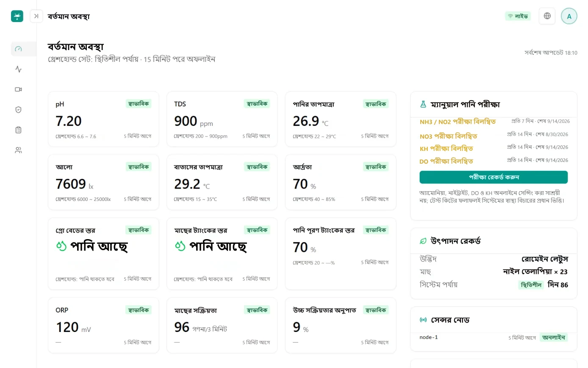The height and width of the screenshot is (368, 588).
Task: Click the leaf icon beside উৎপাদন রেকর্ড
Action: click(423, 241)
